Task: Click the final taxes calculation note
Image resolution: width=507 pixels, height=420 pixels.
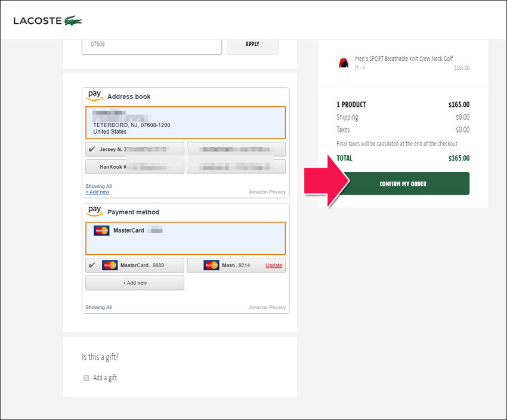Action: [x=397, y=144]
